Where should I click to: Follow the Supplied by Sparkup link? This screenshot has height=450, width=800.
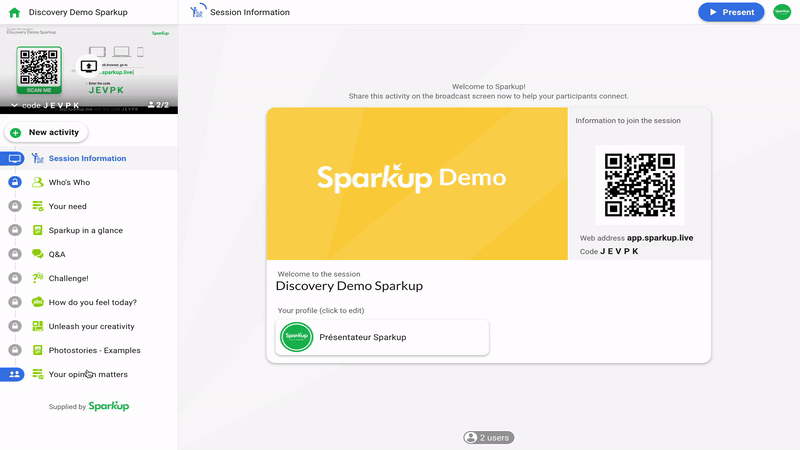89,406
